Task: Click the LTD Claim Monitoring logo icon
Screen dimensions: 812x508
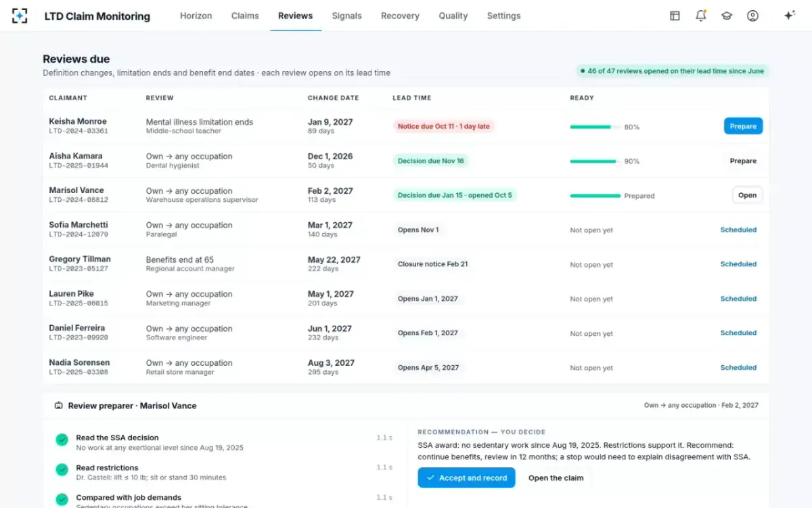Action: pos(20,16)
